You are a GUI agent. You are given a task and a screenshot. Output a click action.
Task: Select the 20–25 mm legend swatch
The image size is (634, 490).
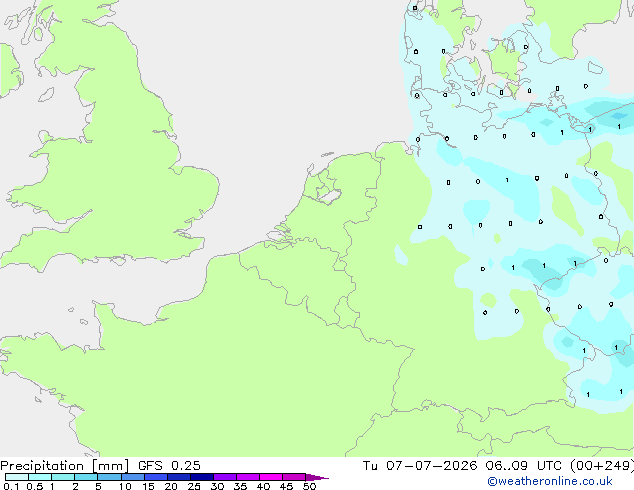point(178,477)
